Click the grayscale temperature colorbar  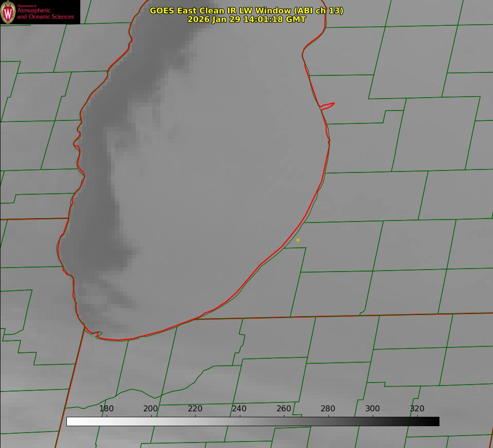[253, 421]
